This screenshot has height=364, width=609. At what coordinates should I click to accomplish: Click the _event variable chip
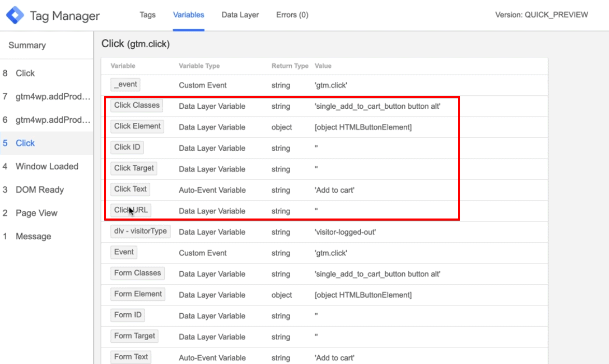pyautogui.click(x=125, y=84)
